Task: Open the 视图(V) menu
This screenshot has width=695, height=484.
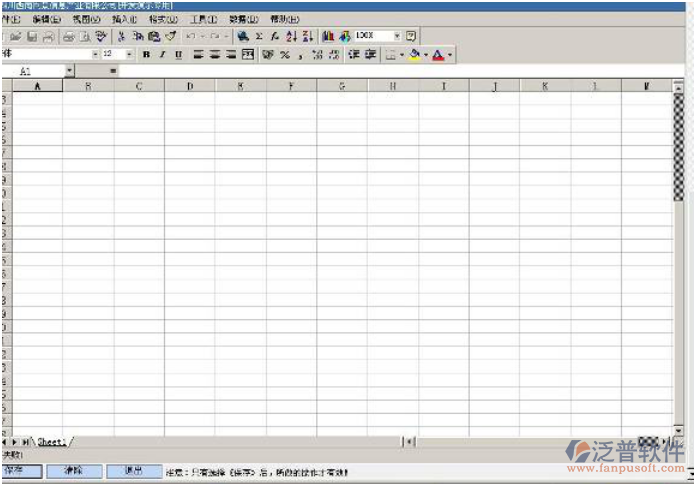Action: 86,20
